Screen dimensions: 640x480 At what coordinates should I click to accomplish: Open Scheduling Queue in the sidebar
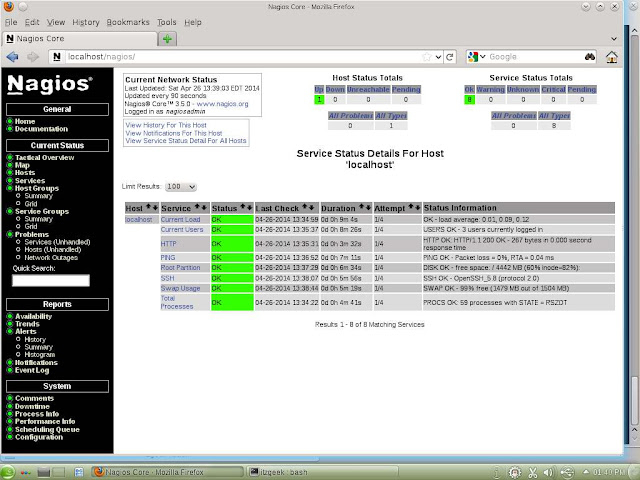47,429
